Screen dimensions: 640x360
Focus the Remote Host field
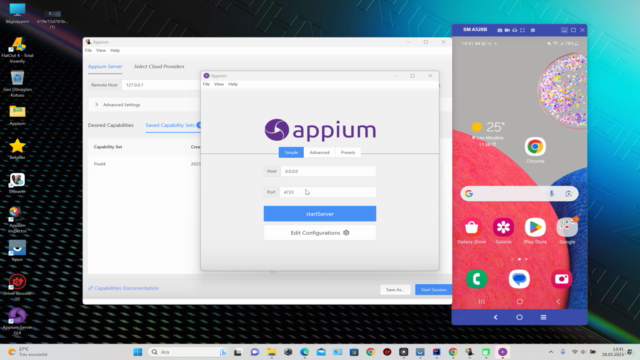tap(161, 85)
